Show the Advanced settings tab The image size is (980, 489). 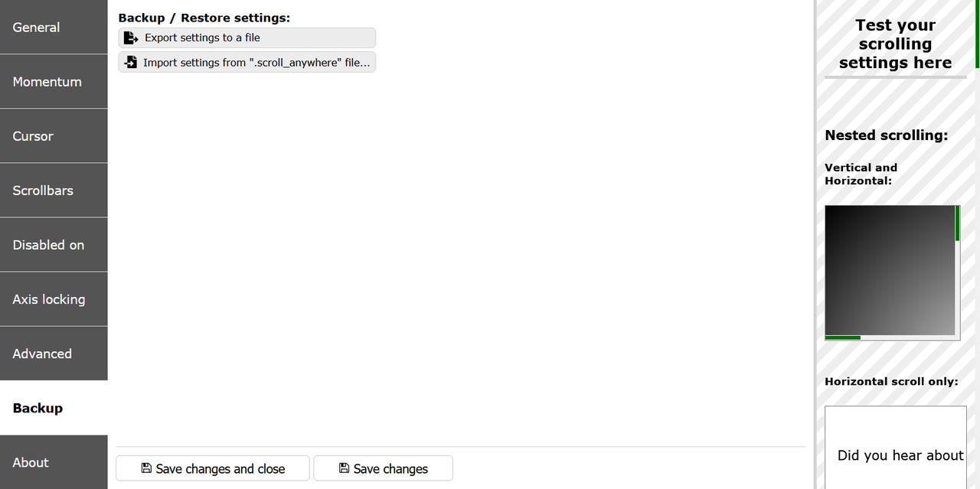point(54,353)
